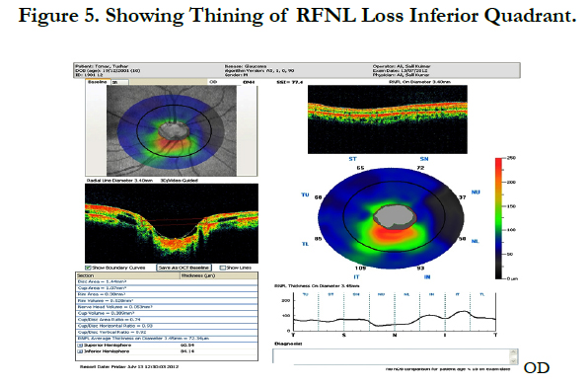Click the IN sector label below the map
The image size is (588, 386).
click(427, 276)
